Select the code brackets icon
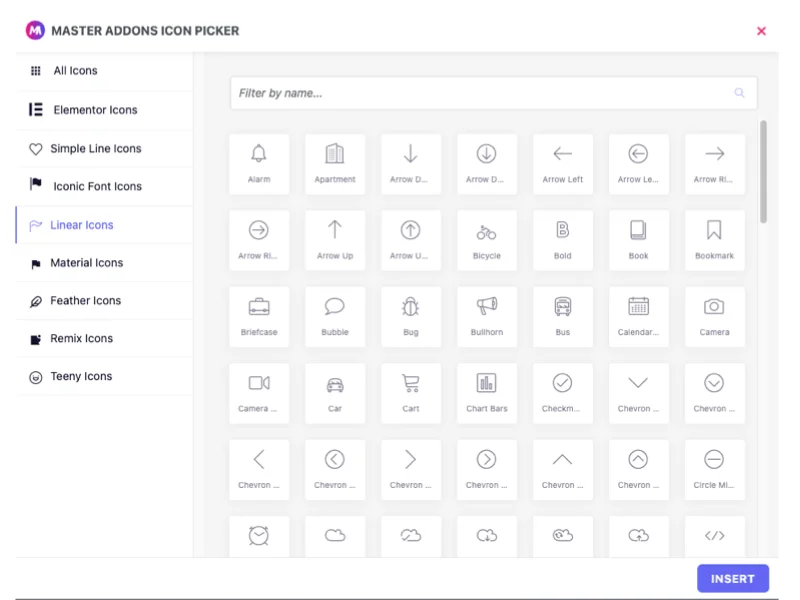Image resolution: width=800 pixels, height=600 pixels. (714, 536)
